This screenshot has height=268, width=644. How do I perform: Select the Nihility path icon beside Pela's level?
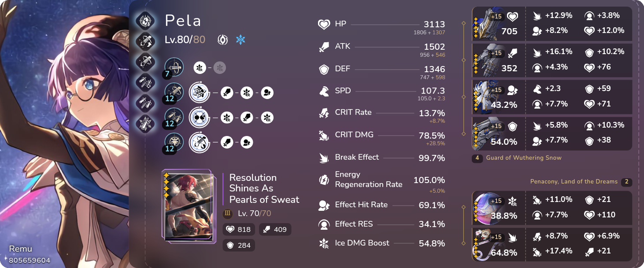223,39
